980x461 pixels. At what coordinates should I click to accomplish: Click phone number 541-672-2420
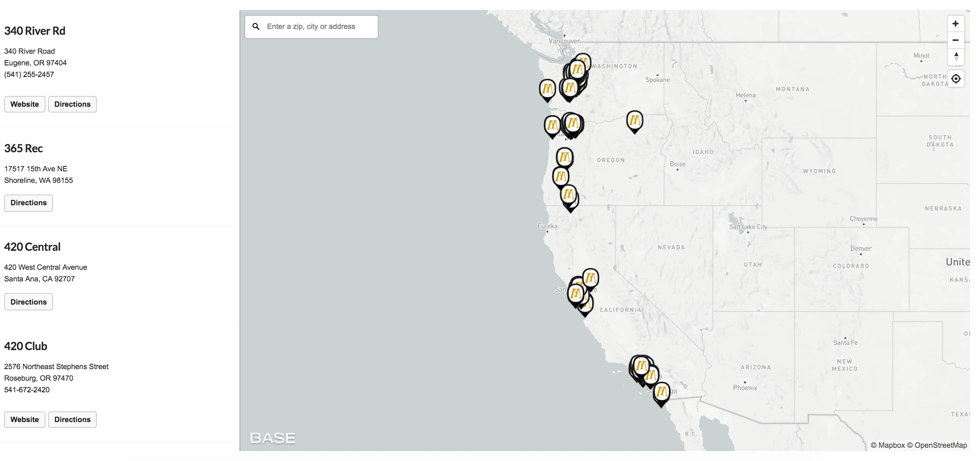click(27, 390)
